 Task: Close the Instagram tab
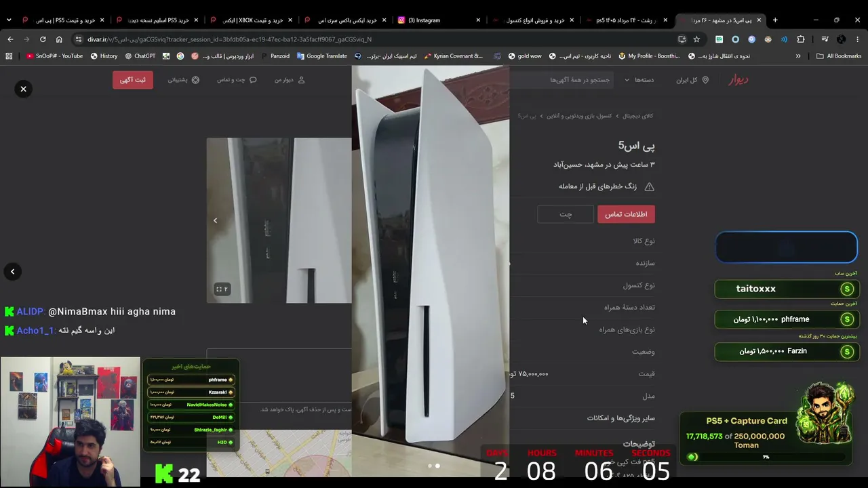[x=478, y=20]
